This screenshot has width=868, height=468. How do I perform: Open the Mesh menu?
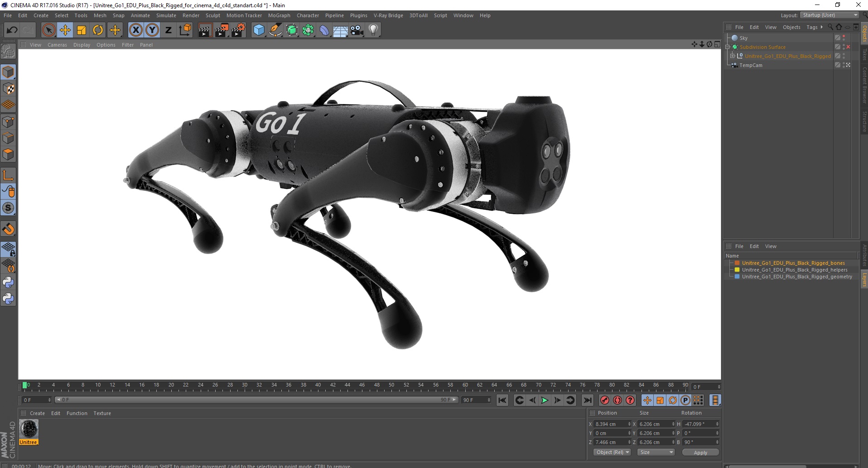[100, 15]
